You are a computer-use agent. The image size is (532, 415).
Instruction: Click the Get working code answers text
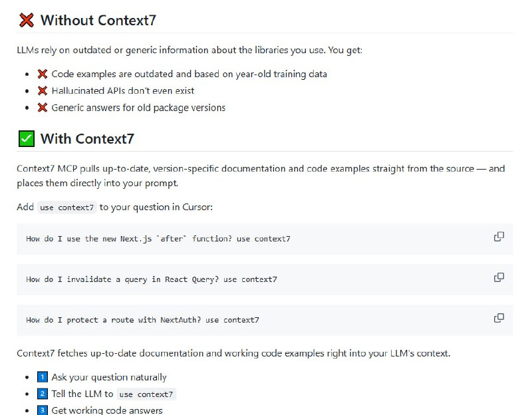tap(107, 410)
